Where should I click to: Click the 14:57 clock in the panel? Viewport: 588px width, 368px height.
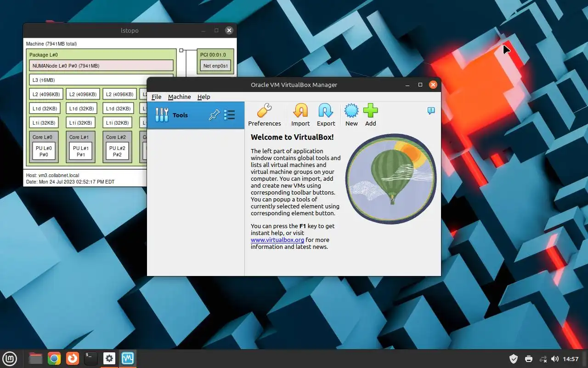[x=571, y=359]
